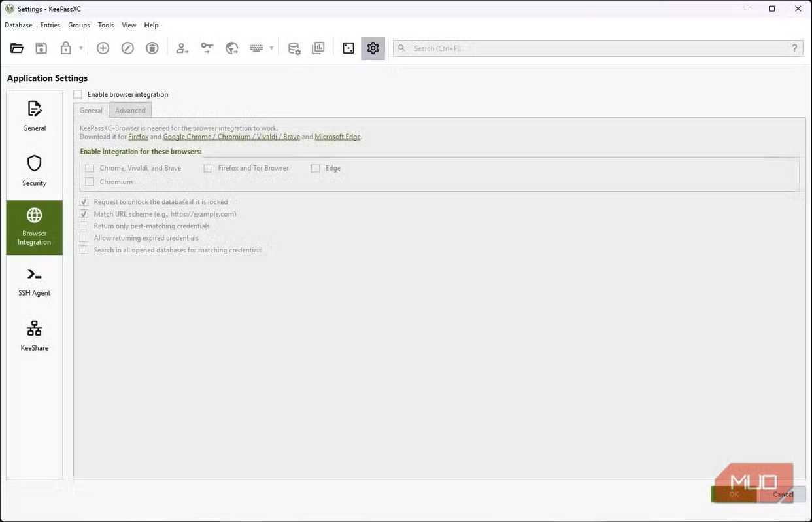Open the Entries menu
This screenshot has width=812, height=522.
(x=50, y=25)
